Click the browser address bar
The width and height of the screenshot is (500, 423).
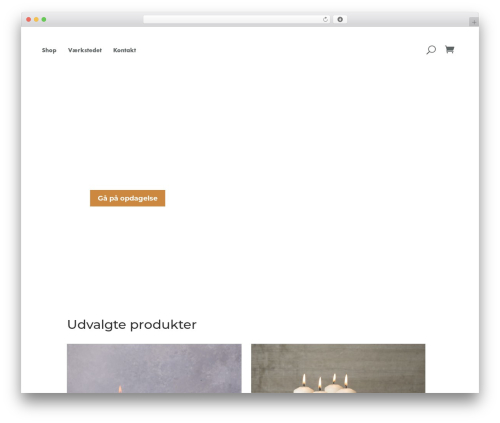[237, 20]
